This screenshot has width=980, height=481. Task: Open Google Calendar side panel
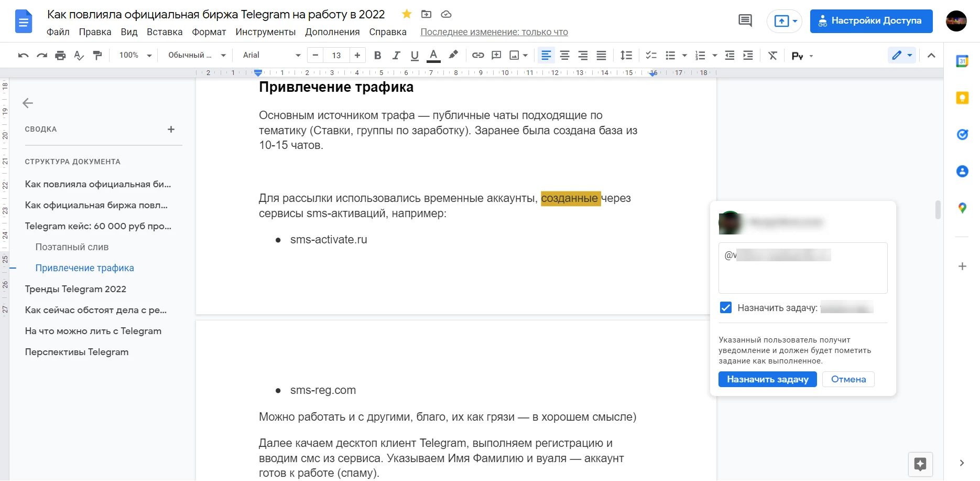click(x=962, y=61)
